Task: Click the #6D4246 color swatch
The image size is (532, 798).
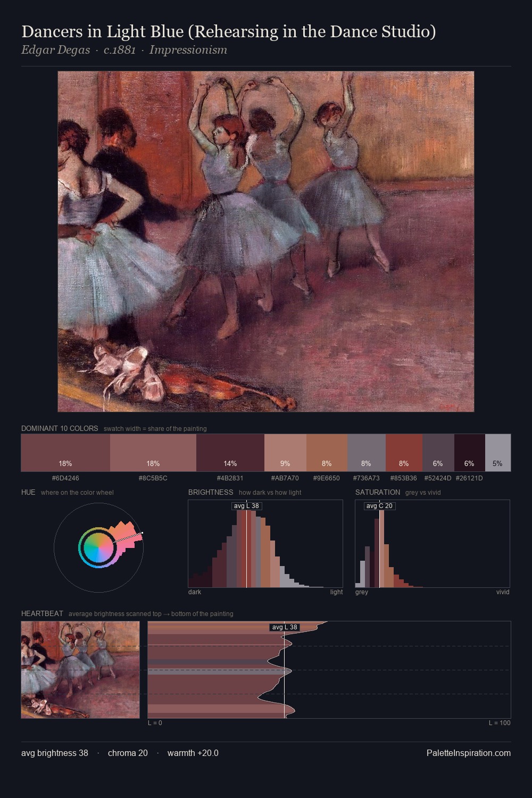Action: point(65,453)
